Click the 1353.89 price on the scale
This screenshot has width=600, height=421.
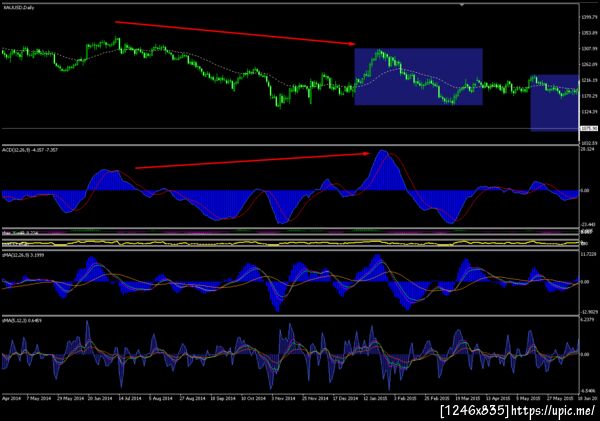tap(589, 33)
